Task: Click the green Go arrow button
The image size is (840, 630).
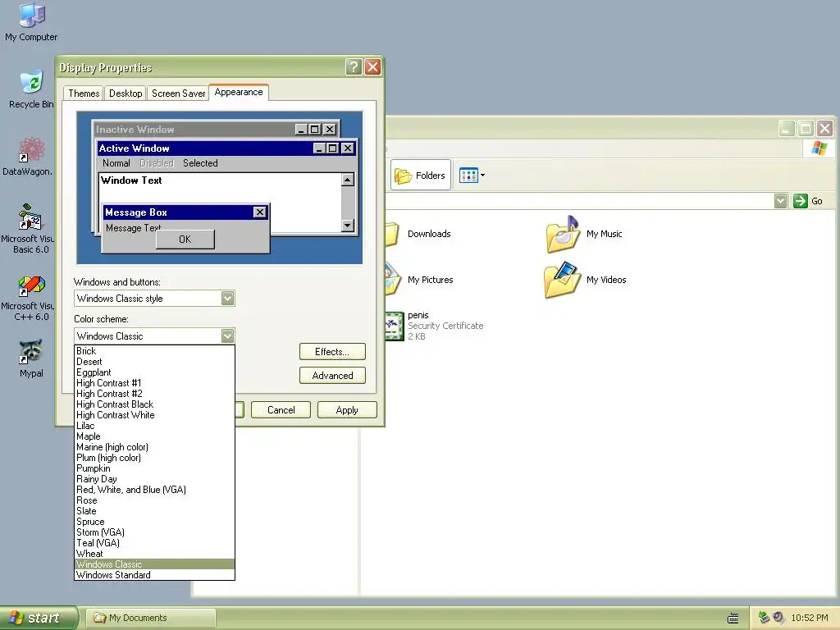Action: point(801,201)
